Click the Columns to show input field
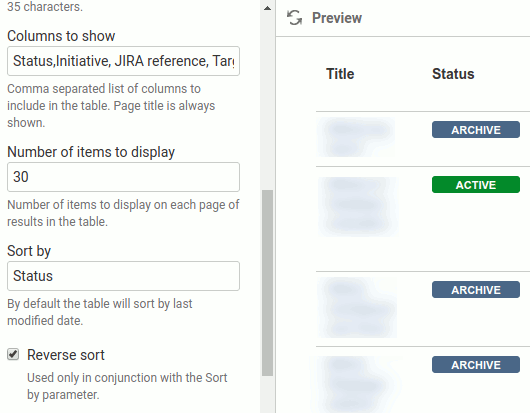The image size is (530, 413). 123,61
